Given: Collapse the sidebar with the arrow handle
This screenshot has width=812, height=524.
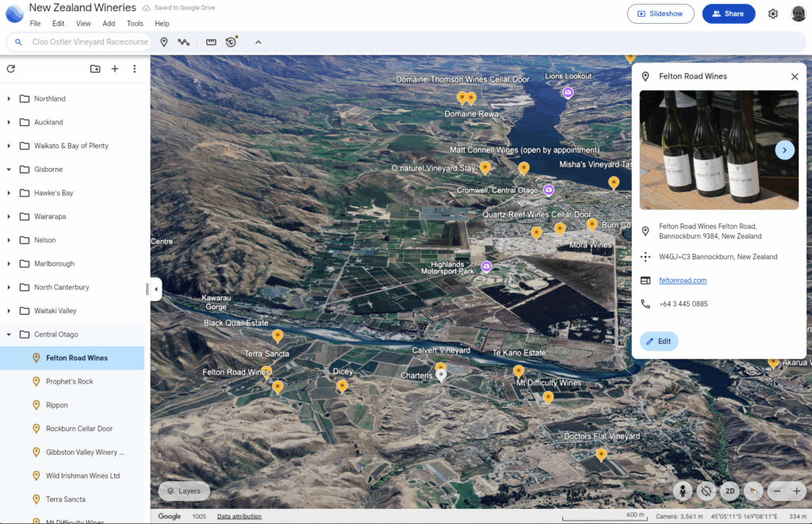Looking at the screenshot, I should pyautogui.click(x=156, y=289).
